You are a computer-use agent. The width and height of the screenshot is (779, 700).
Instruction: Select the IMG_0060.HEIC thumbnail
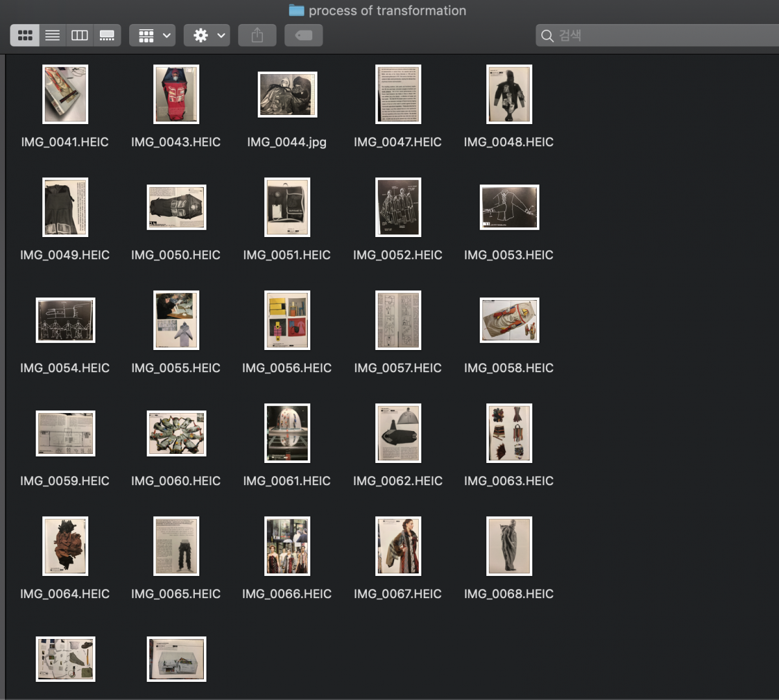[x=176, y=433]
